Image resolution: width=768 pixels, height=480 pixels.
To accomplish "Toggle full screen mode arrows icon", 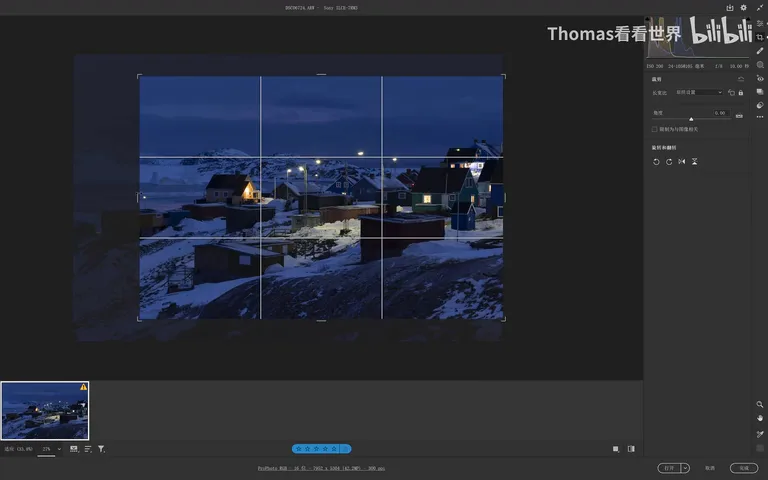I will coord(760,8).
